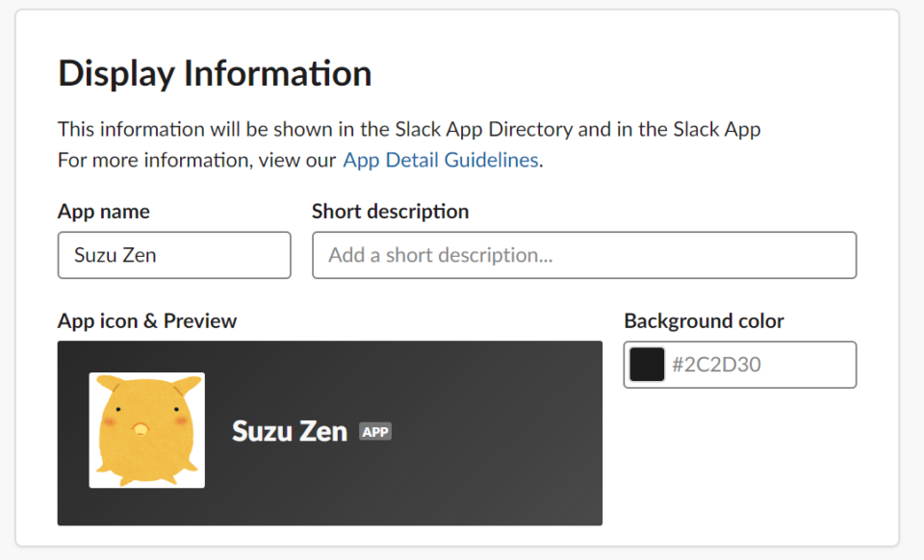
Task: Click the Short description field
Action: click(x=583, y=255)
